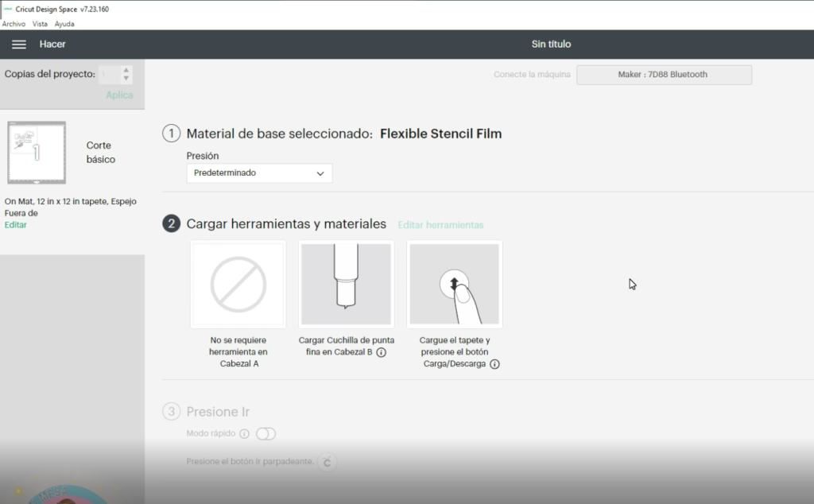Click the 'Conecte la máquina' label

[532, 75]
